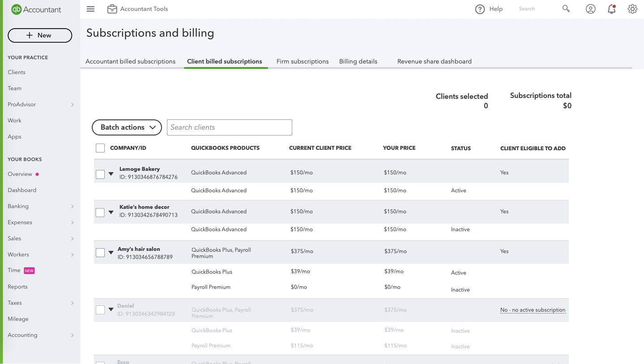Click Active status under Lemoge Bakery

click(x=459, y=190)
